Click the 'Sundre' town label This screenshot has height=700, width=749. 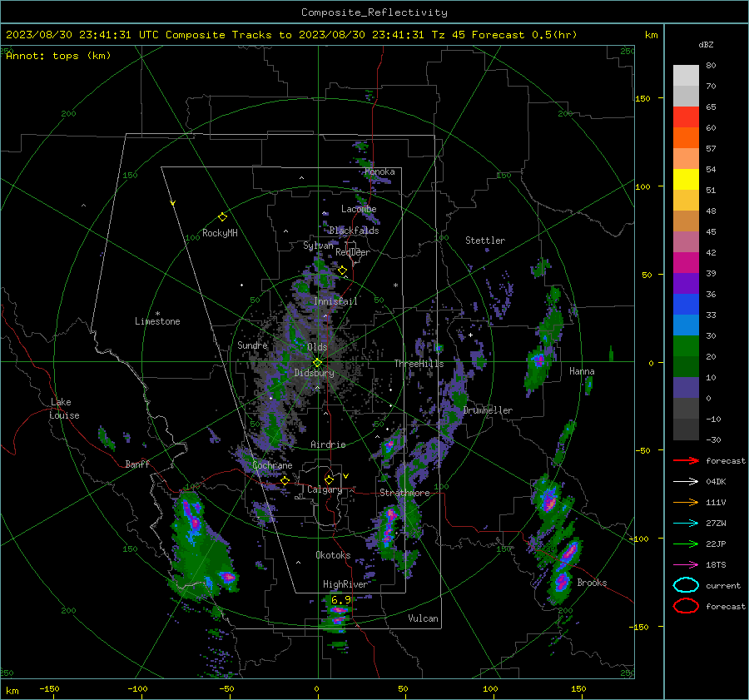[252, 345]
